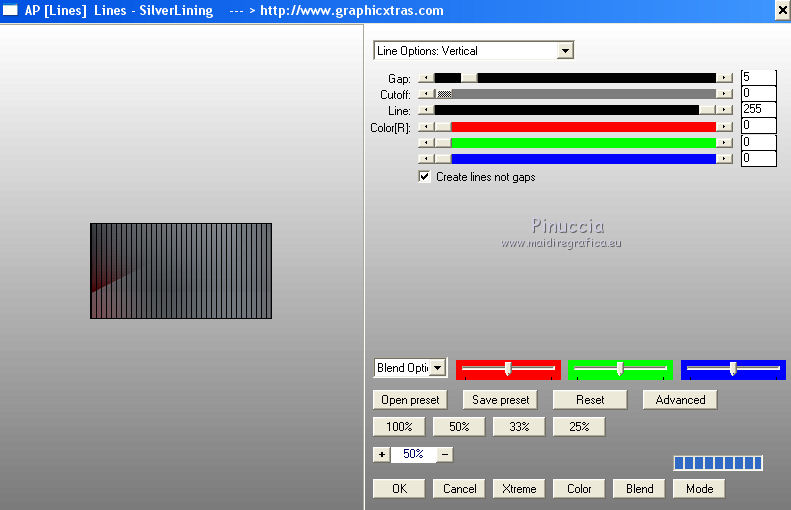This screenshot has width=791, height=510.
Task: Click the blue color value field
Action: click(x=758, y=158)
